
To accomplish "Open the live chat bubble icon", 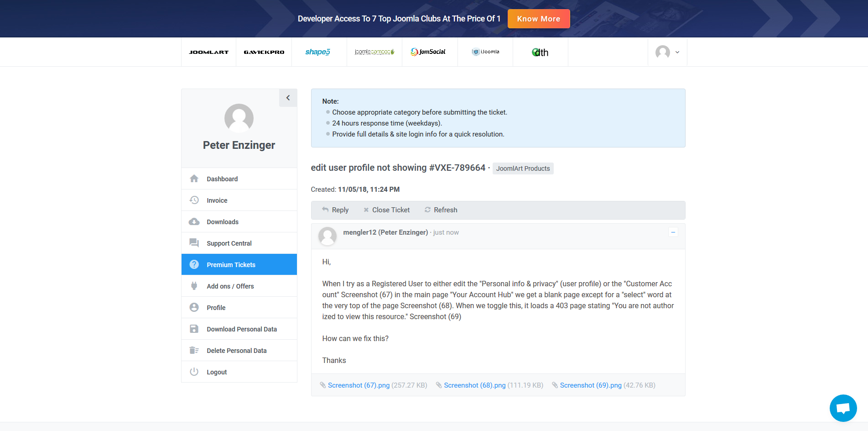I will pos(843,408).
